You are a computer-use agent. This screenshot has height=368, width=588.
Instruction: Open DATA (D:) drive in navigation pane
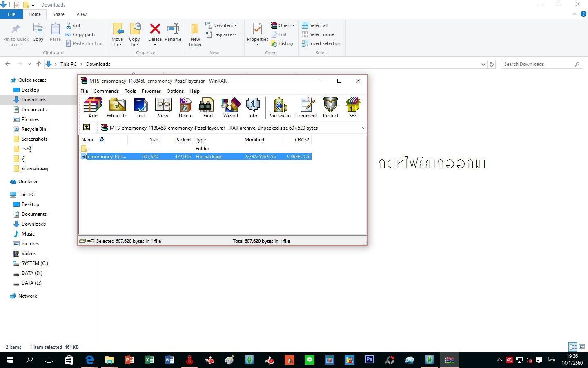[32, 273]
